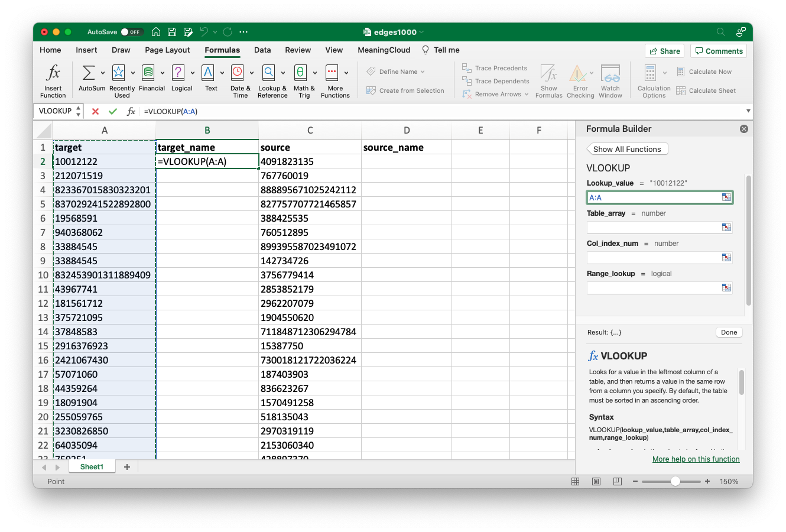Click the Done button in Formula Builder

[x=729, y=332]
